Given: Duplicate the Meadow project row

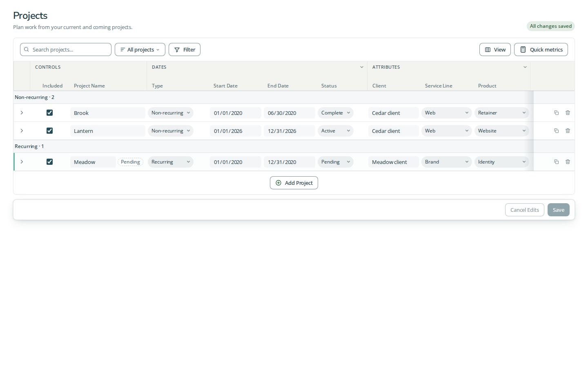Looking at the screenshot, I should 556,162.
